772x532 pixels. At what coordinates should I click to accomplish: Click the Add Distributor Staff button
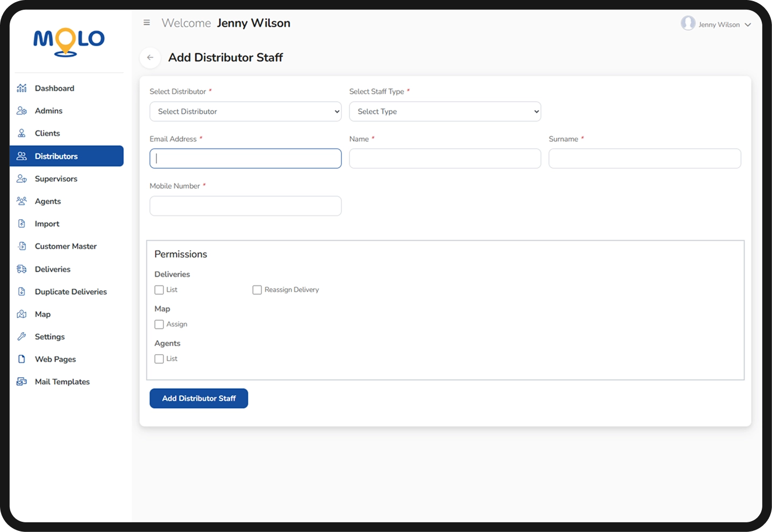[199, 398]
